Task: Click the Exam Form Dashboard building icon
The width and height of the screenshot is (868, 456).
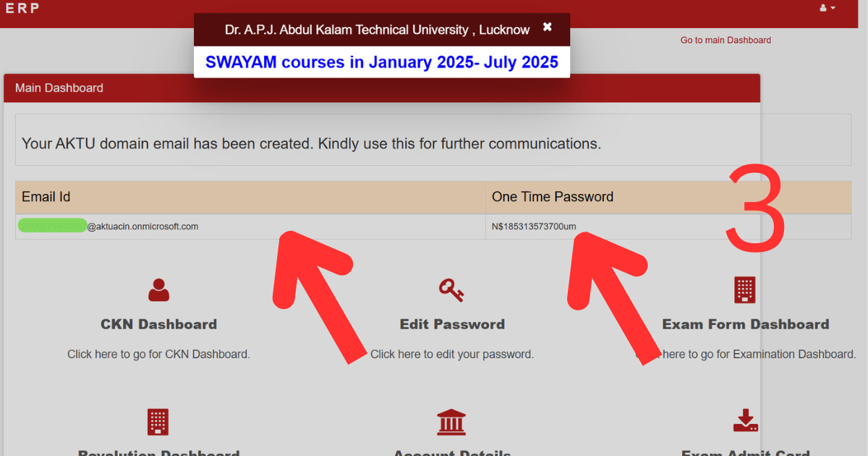Action: 745,290
